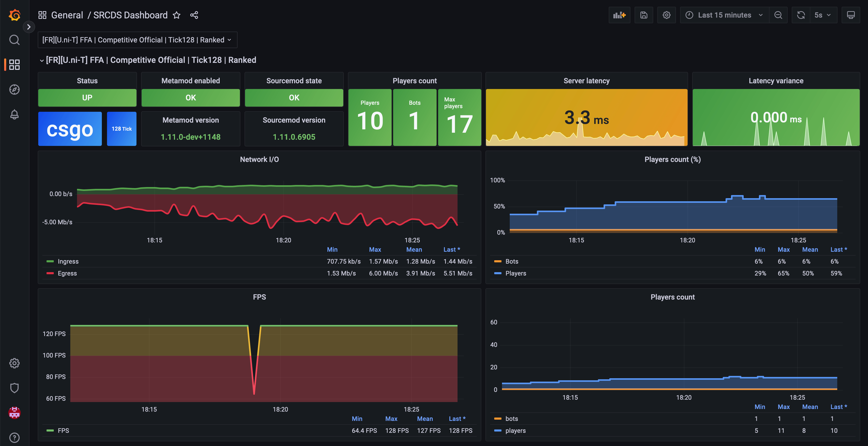Open the Server latency panel title menu
The height and width of the screenshot is (446, 868).
click(586, 80)
